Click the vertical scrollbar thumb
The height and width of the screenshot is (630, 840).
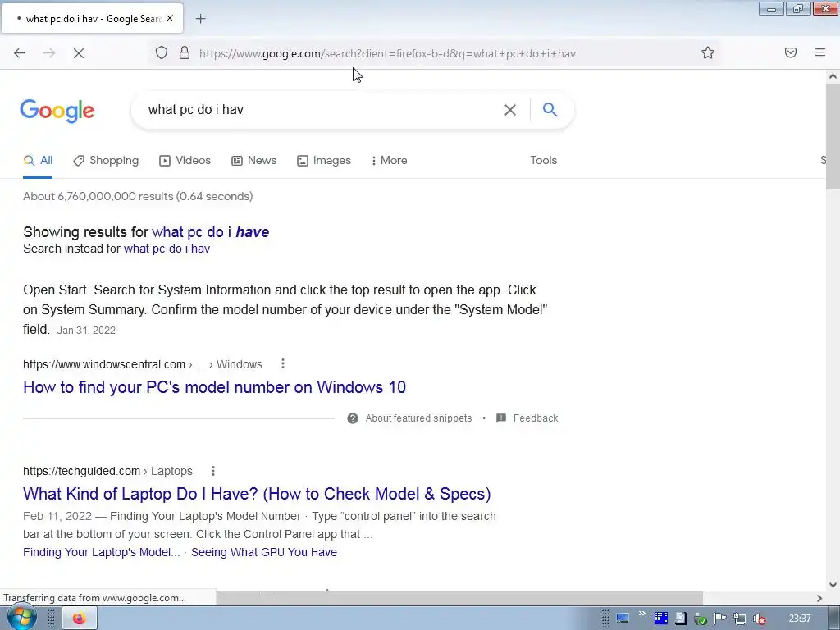pos(833,136)
